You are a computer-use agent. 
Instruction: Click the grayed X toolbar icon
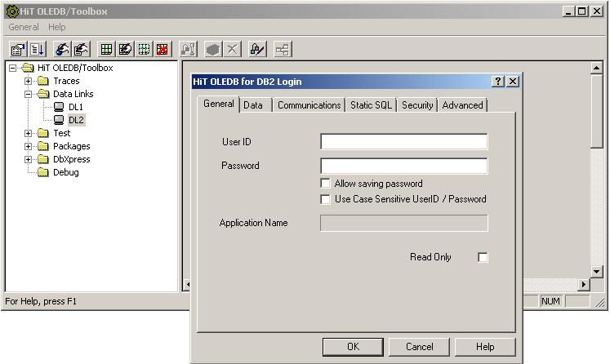[232, 50]
